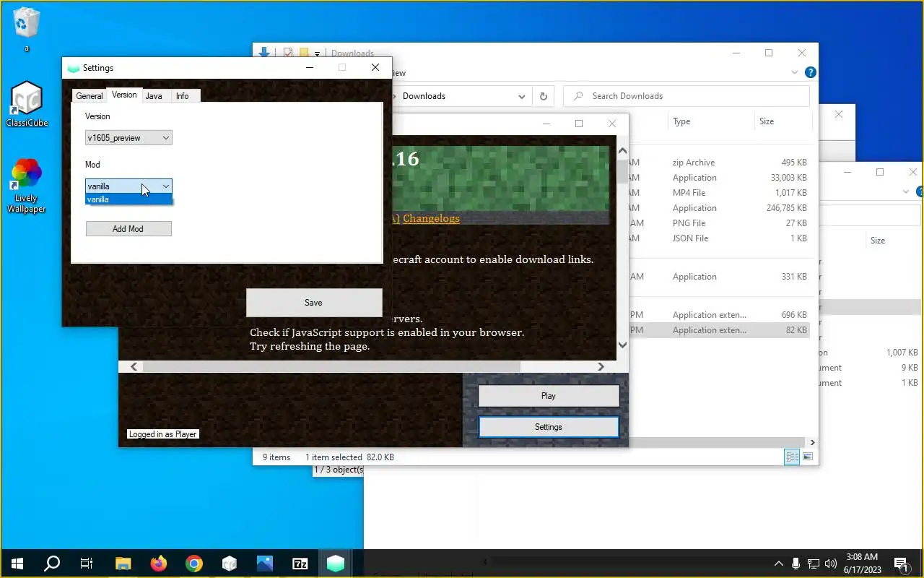
Task: Click the microphone tray icon
Action: pos(796,564)
